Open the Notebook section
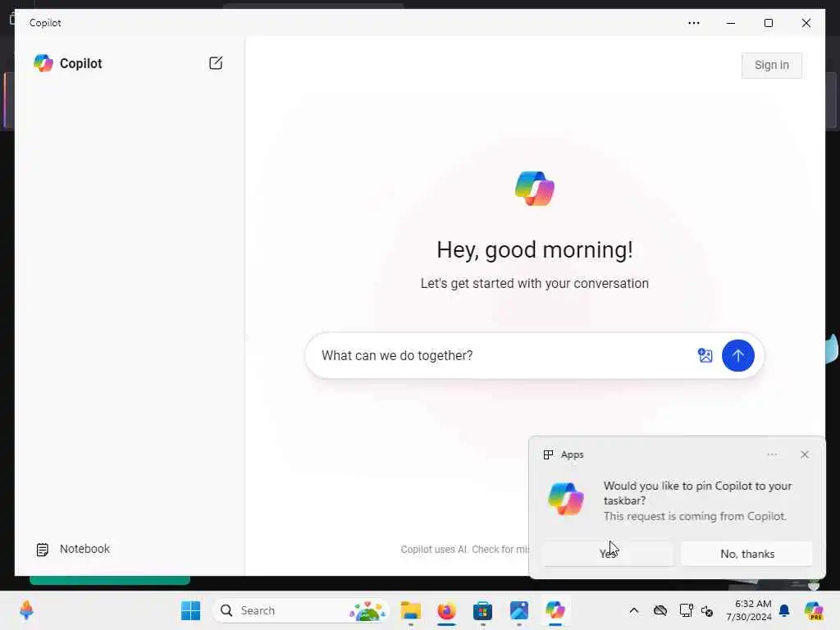Screen dimensions: 840x630 click(73, 549)
